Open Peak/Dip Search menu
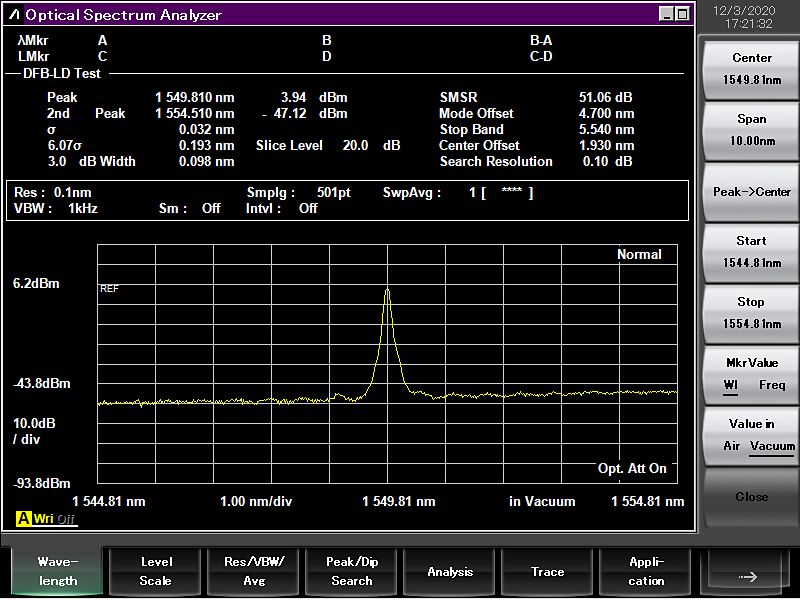Viewport: 800px width, 600px height. pos(351,571)
